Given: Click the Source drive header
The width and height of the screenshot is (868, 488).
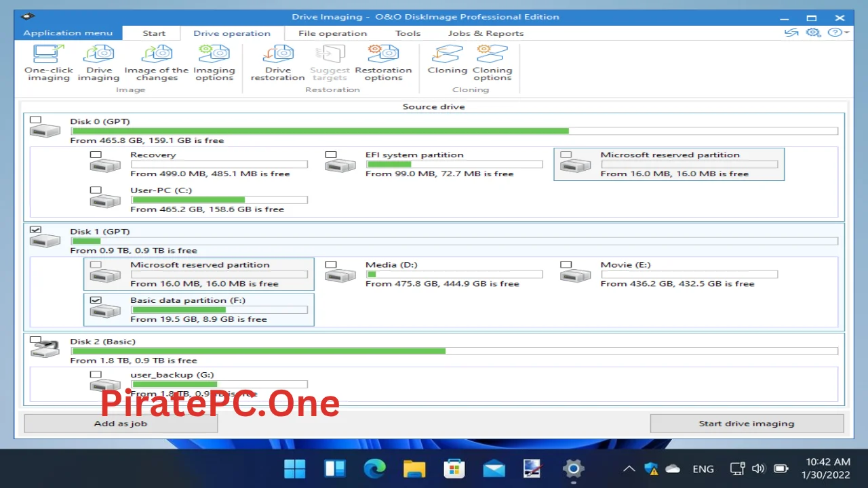Looking at the screenshot, I should tap(434, 106).
